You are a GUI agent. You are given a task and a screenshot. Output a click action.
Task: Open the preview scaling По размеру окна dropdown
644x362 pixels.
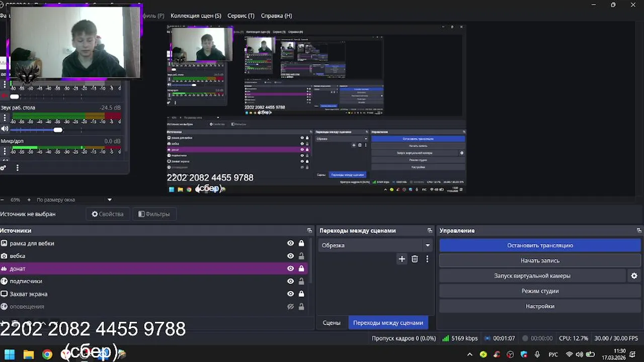click(74, 200)
